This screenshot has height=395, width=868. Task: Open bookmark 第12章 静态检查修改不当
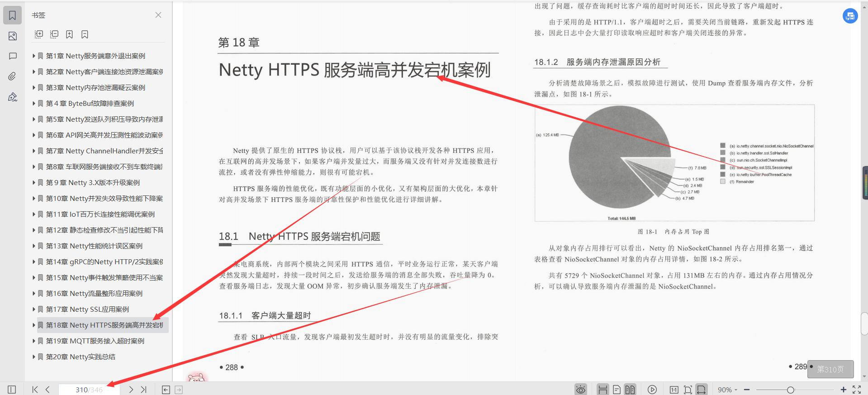click(x=104, y=230)
